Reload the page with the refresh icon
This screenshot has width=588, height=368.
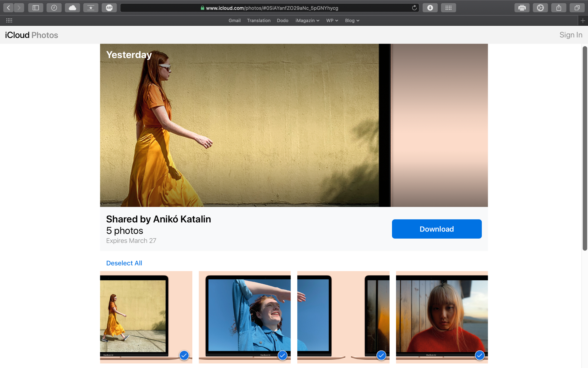click(414, 8)
